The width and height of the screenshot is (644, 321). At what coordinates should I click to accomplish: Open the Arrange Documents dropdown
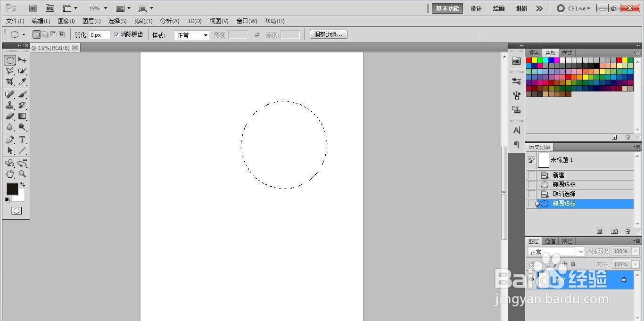pos(123,8)
